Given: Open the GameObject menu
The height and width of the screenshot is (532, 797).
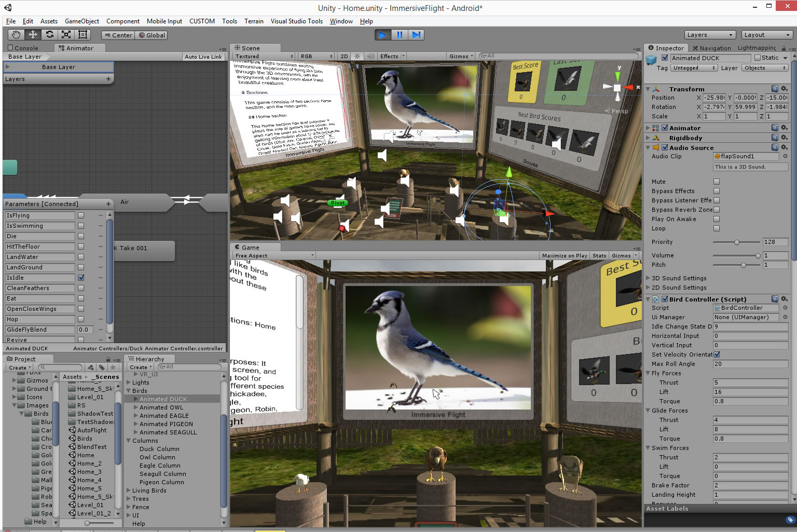Looking at the screenshot, I should pos(82,21).
